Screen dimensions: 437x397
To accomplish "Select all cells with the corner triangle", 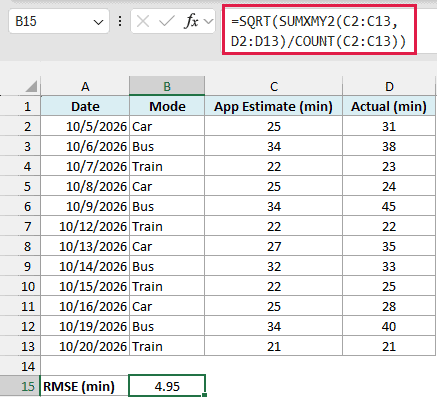I will (31, 86).
